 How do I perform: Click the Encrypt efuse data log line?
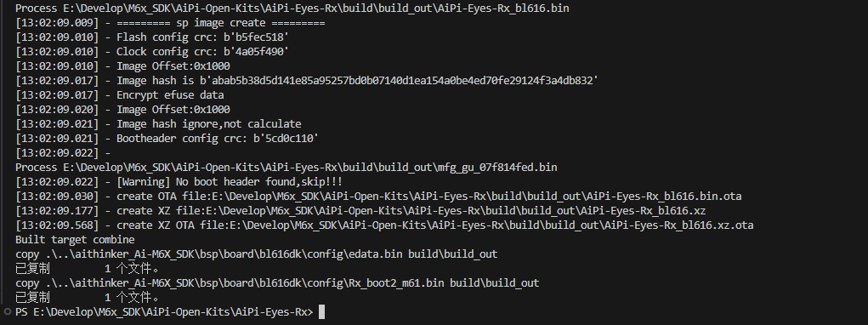tap(170, 95)
